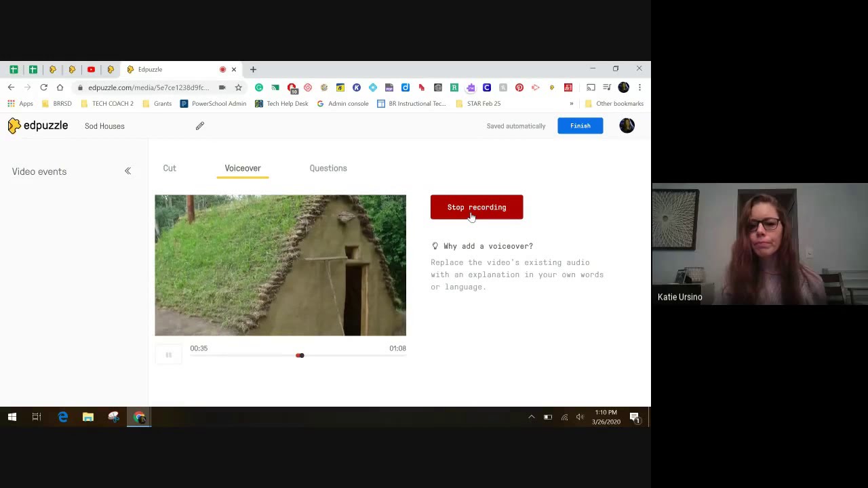
Task: Open the volume control in the system tray
Action: tap(580, 417)
